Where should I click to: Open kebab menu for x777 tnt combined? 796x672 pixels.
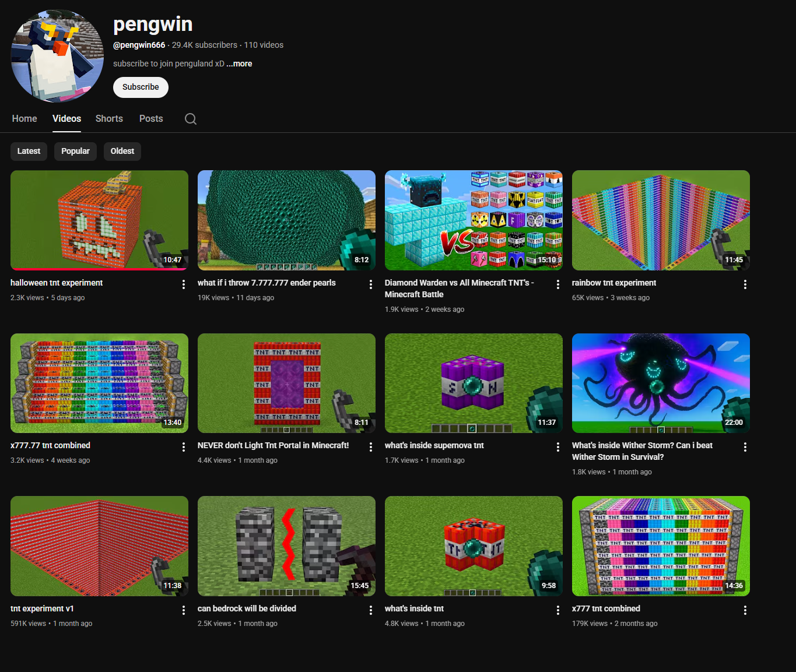[x=745, y=610]
